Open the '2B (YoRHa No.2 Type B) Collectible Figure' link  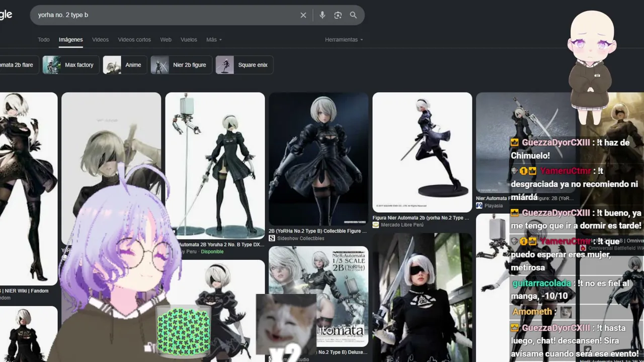point(318,231)
